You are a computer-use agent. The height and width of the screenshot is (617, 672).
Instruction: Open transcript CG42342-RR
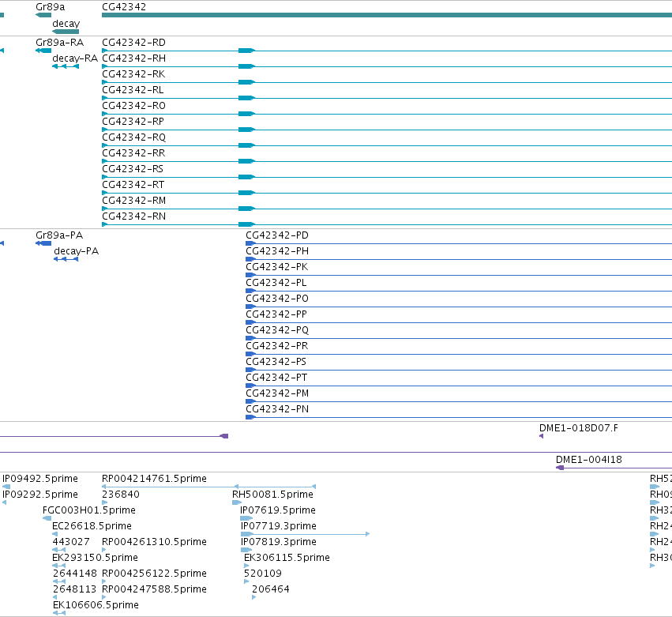[133, 153]
